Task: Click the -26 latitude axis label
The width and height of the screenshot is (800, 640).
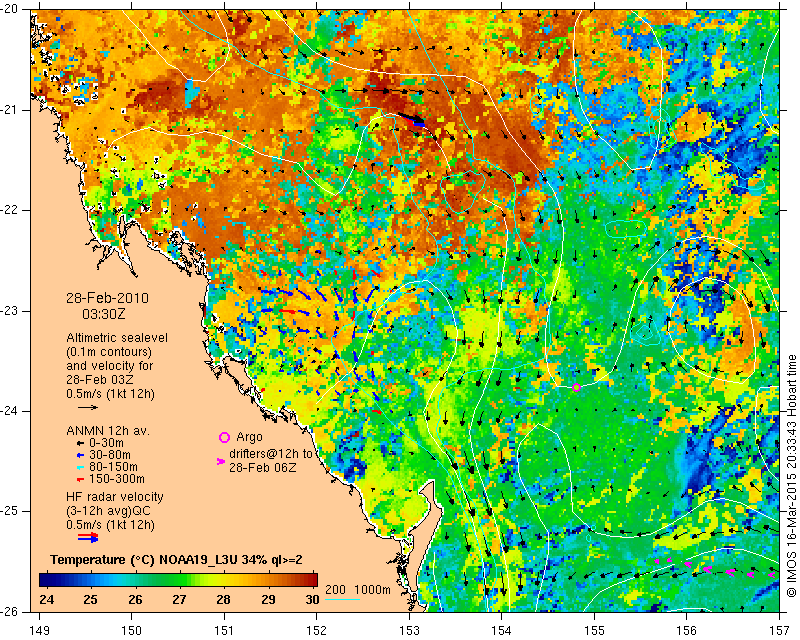Action: click(x=10, y=611)
